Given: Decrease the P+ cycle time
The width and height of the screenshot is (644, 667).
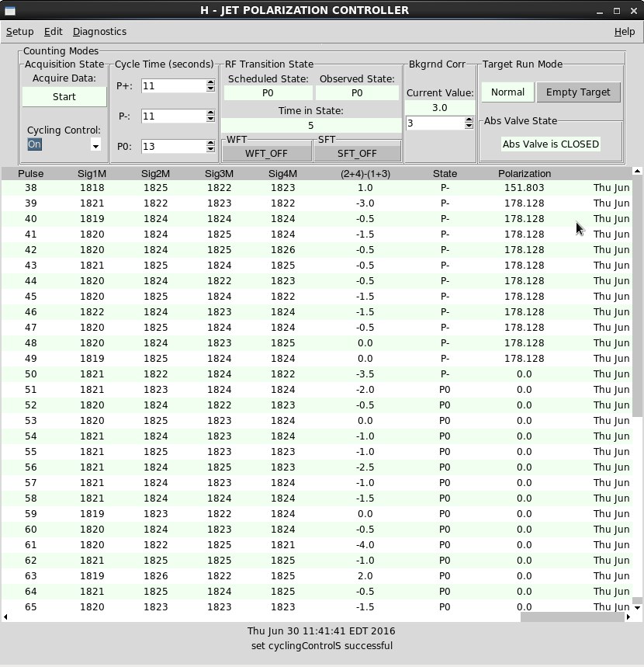Looking at the screenshot, I should tap(210, 89).
